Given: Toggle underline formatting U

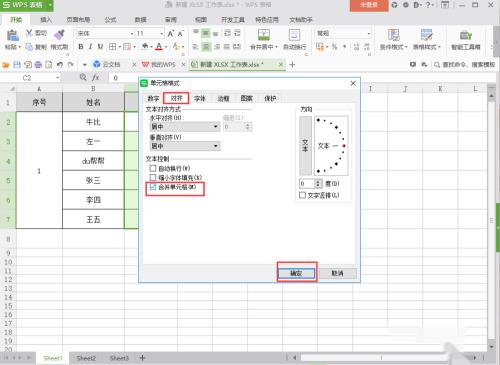Looking at the screenshot, I should click(x=100, y=47).
